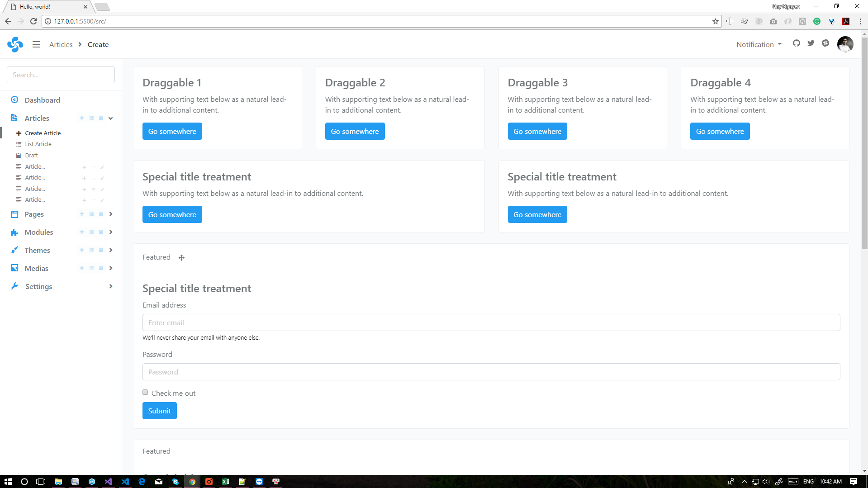Image resolution: width=868 pixels, height=488 pixels.
Task: Open Dashboard in the sidebar
Action: (42, 100)
